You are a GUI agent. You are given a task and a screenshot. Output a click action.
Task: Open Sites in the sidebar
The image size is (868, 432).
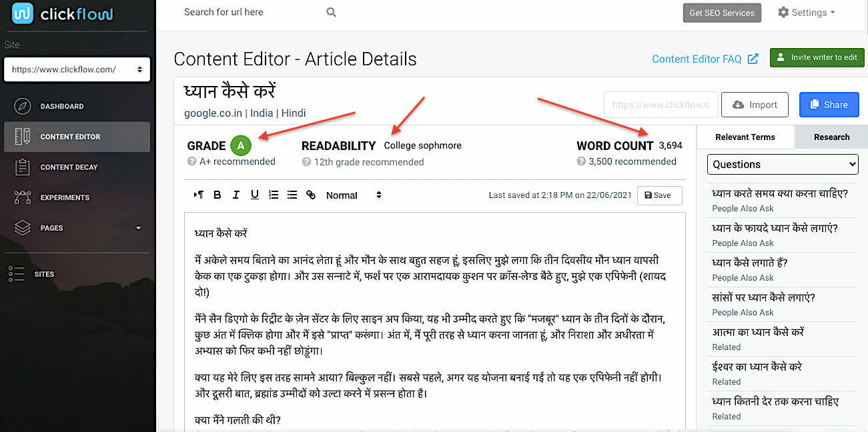click(x=77, y=274)
